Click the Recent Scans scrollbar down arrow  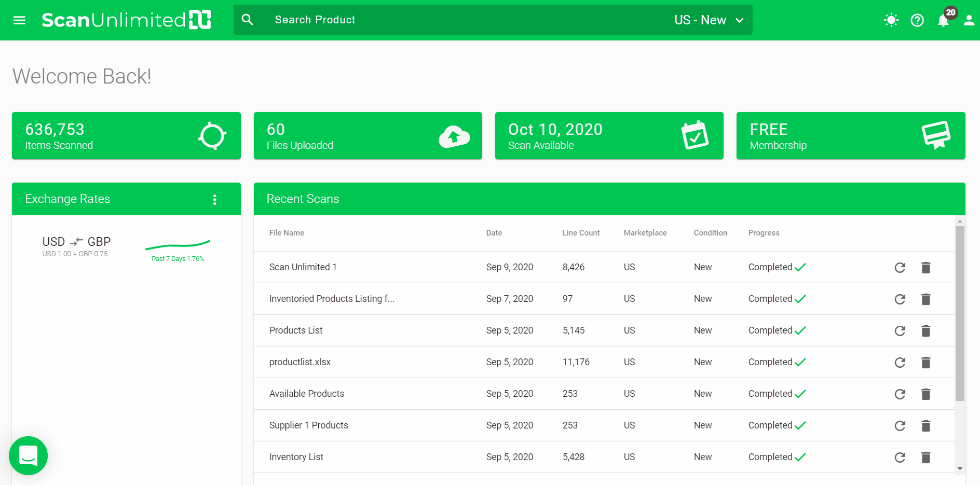[x=960, y=468]
